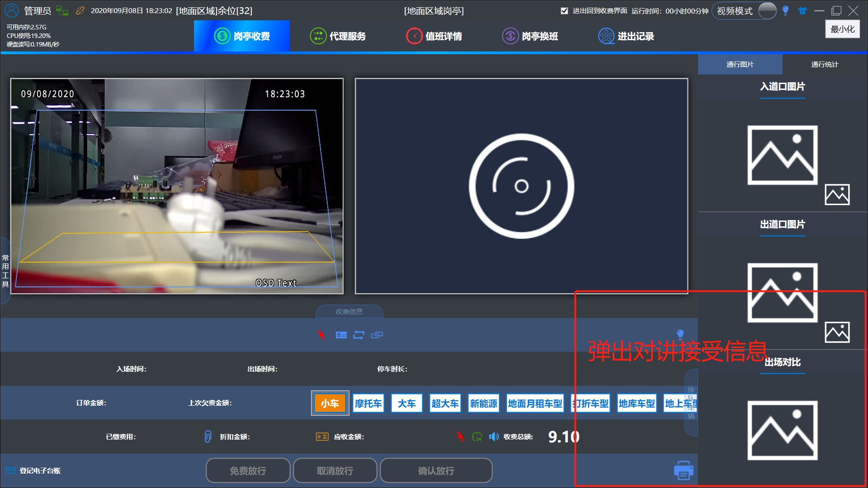
Task: Click the 取消放行 button
Action: point(335,471)
